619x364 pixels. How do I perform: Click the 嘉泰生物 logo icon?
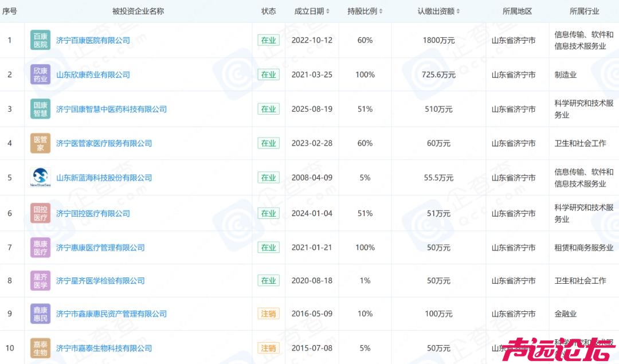tap(40, 347)
